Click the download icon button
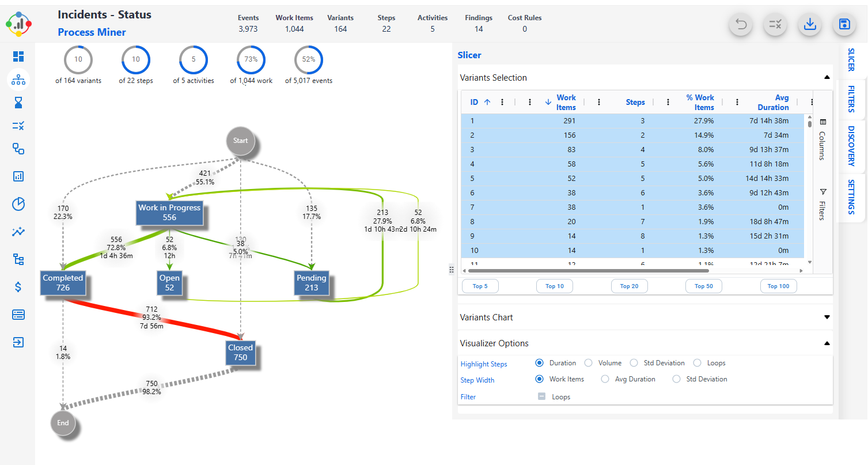This screenshot has width=868, height=465. (809, 24)
